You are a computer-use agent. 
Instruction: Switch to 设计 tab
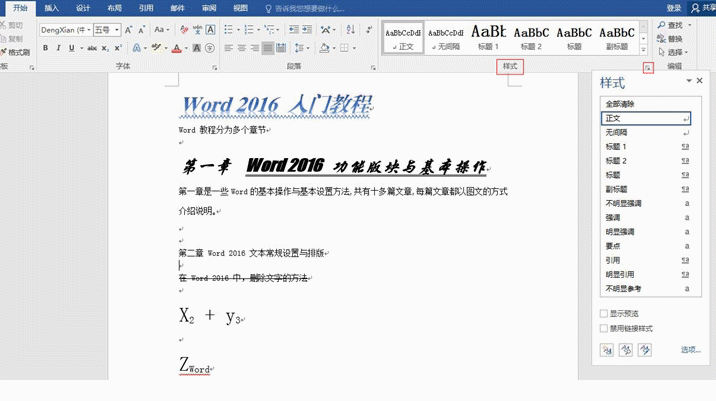tap(83, 8)
